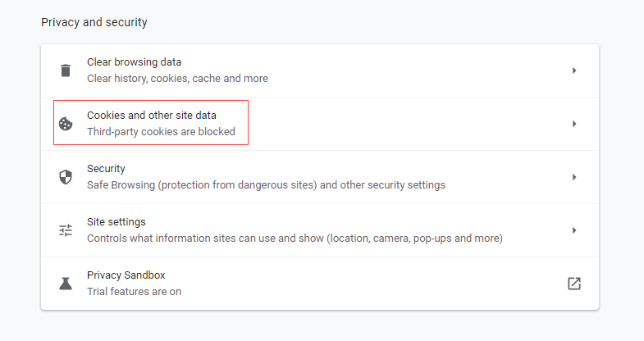The image size is (644, 341).
Task: Open Clear browsing data title
Action: point(134,62)
